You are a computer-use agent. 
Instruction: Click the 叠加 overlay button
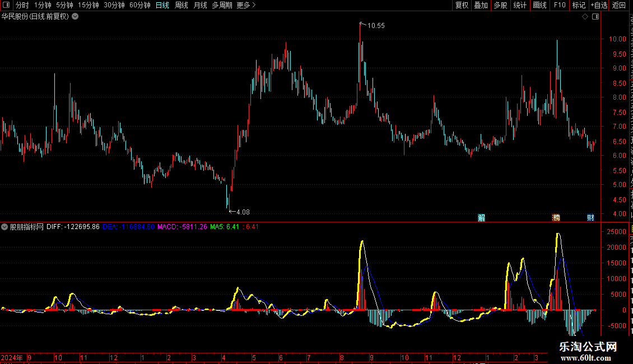pos(481,5)
